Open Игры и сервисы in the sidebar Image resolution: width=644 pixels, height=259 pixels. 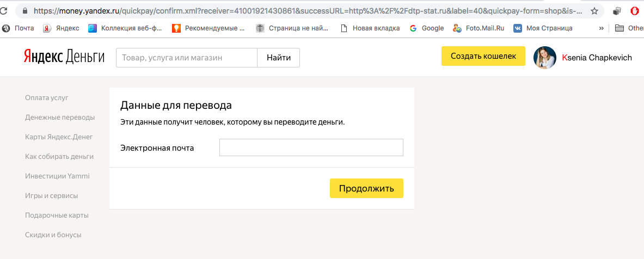(x=51, y=196)
